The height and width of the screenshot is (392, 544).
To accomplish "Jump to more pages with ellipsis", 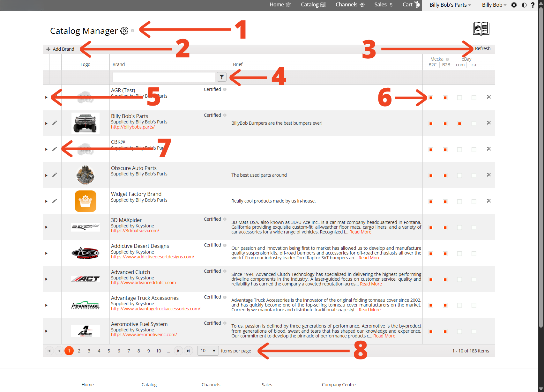I will (168, 351).
